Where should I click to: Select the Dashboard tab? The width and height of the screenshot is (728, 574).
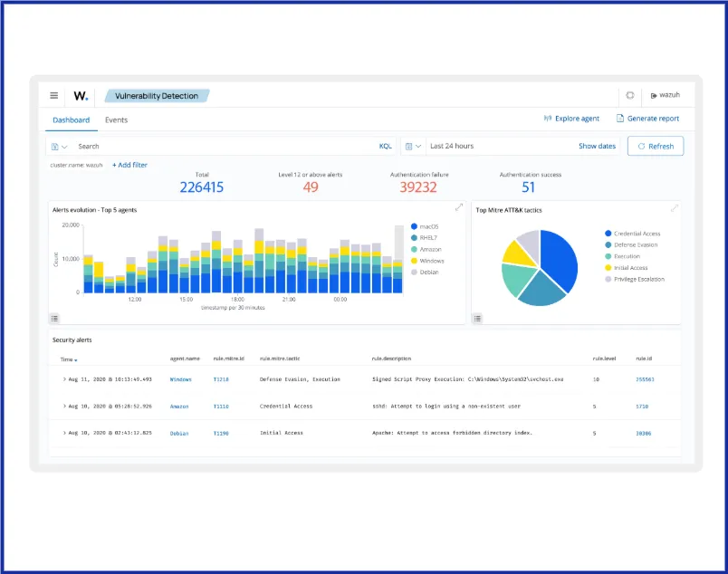pos(71,120)
